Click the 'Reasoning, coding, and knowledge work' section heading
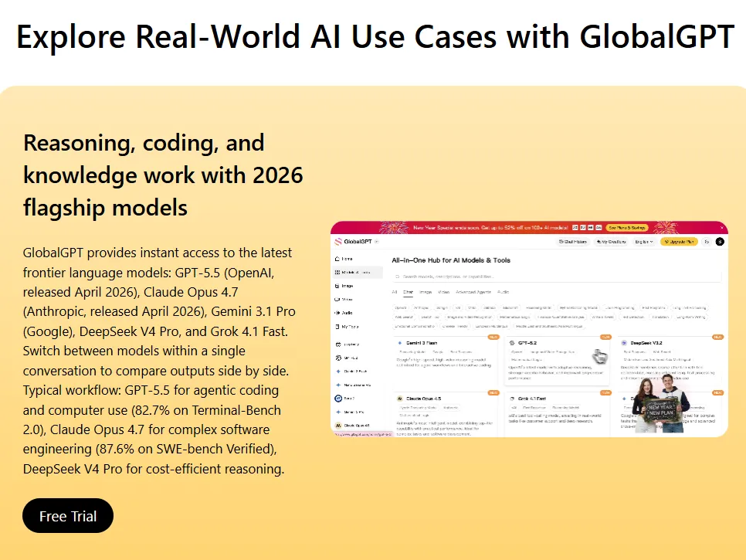 pos(163,175)
